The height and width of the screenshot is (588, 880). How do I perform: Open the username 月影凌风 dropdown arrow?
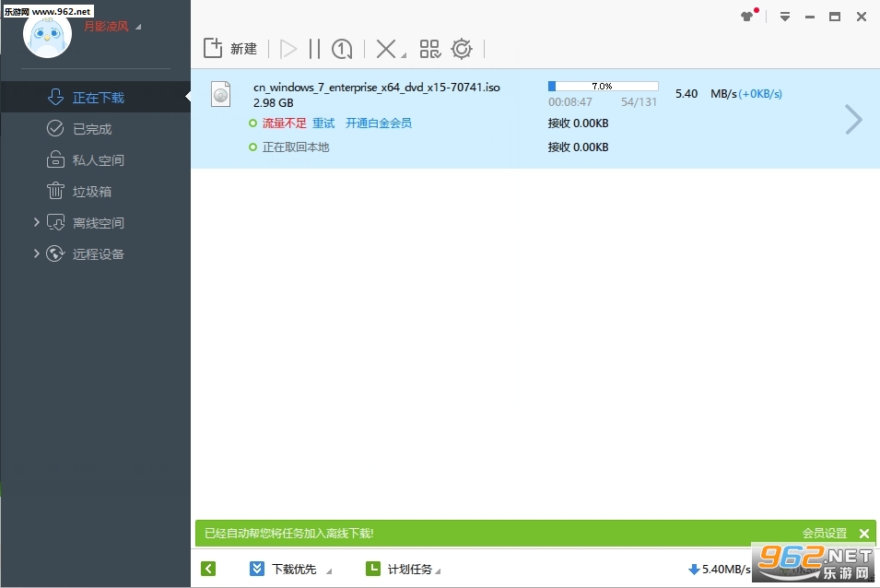coord(138,27)
